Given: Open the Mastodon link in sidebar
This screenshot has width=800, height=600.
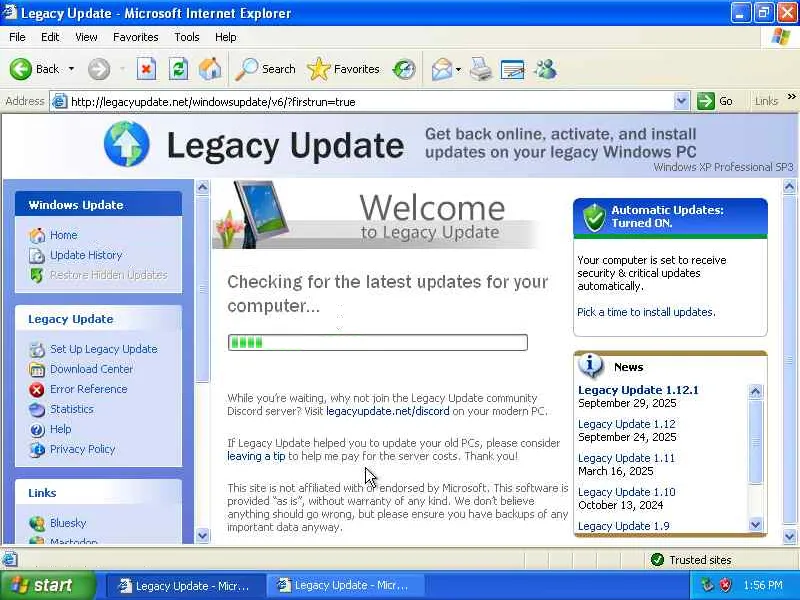Looking at the screenshot, I should tap(73, 542).
